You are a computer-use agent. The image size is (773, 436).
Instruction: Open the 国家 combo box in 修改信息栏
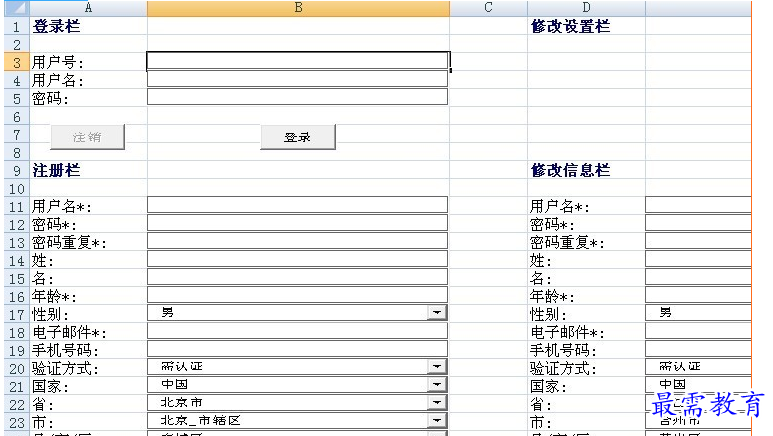[698, 385]
